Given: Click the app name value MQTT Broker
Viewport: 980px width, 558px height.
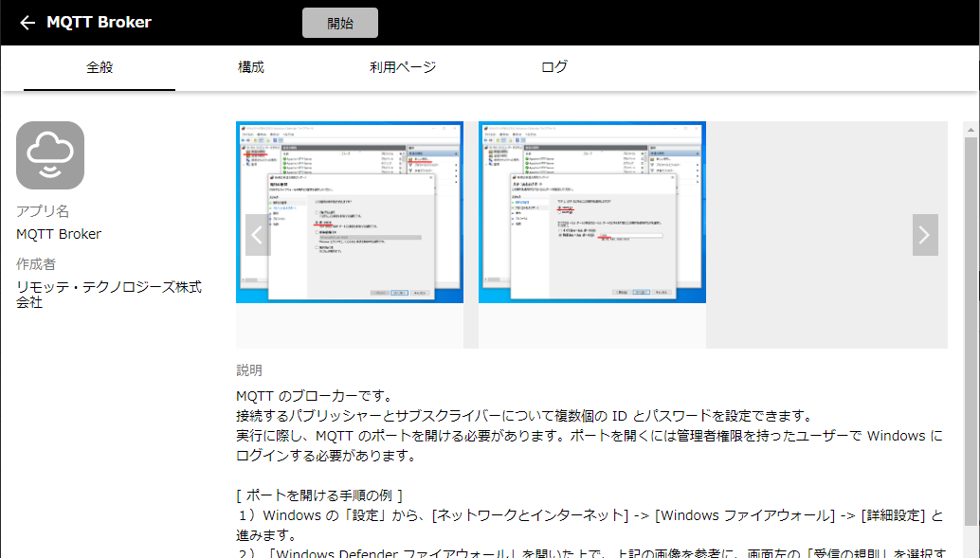Looking at the screenshot, I should pyautogui.click(x=59, y=234).
